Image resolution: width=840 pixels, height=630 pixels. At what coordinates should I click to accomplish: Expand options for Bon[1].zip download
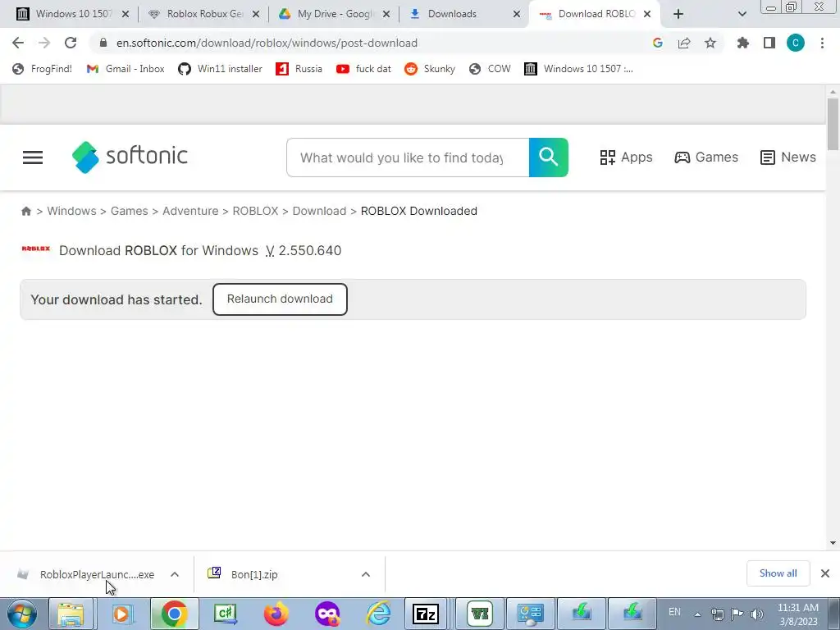(x=366, y=574)
